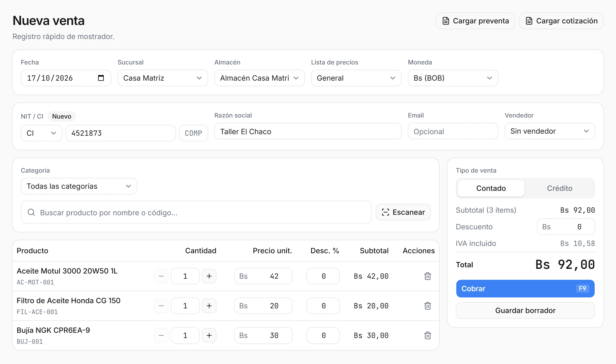Screen dimensions: 616x364
Task: Expand the Lista de precios dropdown
Action: 356,78
